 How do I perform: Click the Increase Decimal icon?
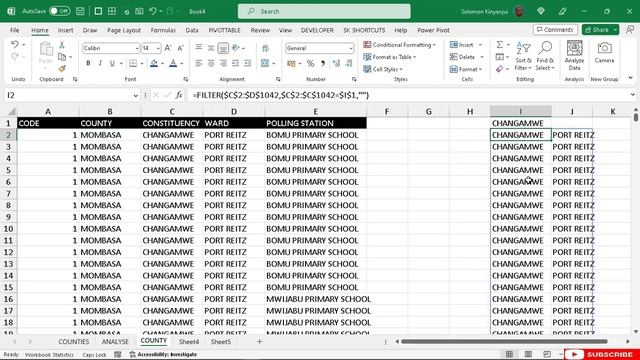click(x=336, y=63)
